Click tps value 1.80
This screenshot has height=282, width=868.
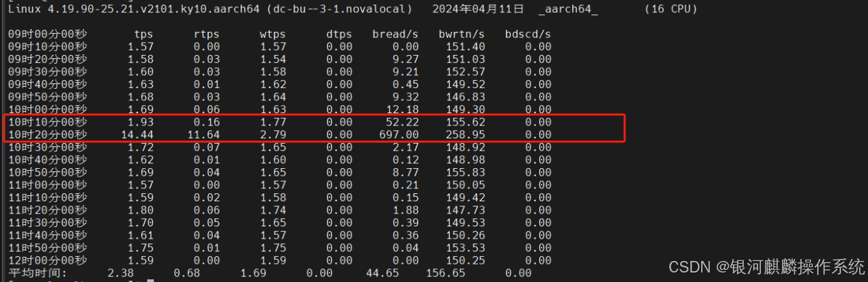pyautogui.click(x=141, y=210)
